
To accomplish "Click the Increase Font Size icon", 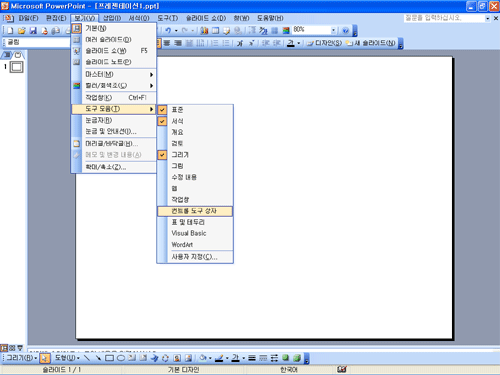I will (240, 43).
